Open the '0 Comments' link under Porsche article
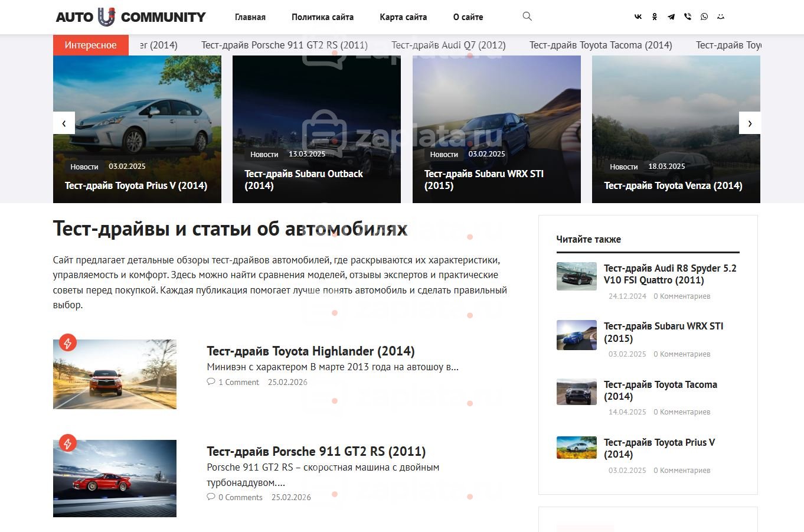Image resolution: width=804 pixels, height=532 pixels. coord(240,497)
